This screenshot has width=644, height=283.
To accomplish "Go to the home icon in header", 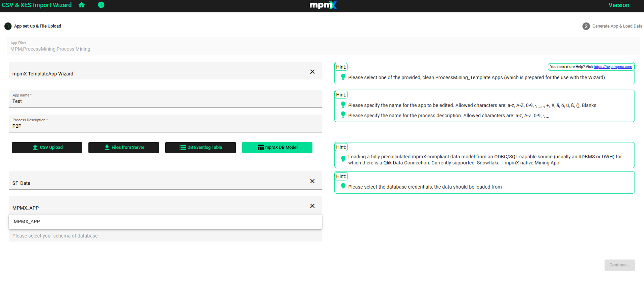I will click(82, 5).
